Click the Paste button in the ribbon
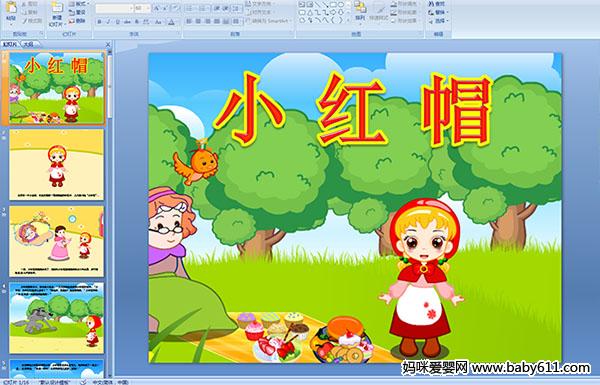The height and width of the screenshot is (385, 600). coord(11,13)
